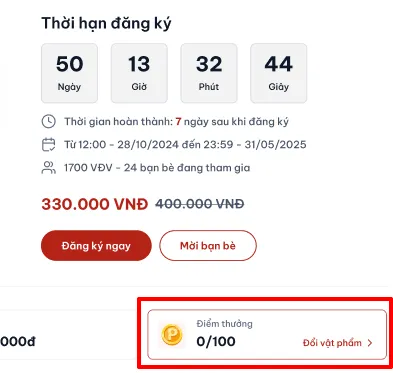Screen dimensions: 393x373
Task: Click the 13 Giờ countdown box
Action: (x=139, y=73)
